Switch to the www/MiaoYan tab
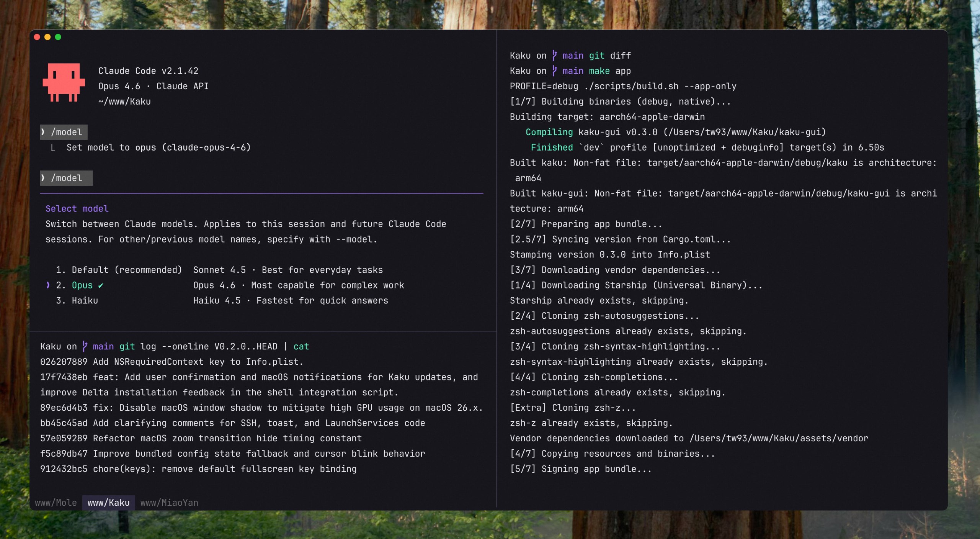 (169, 502)
